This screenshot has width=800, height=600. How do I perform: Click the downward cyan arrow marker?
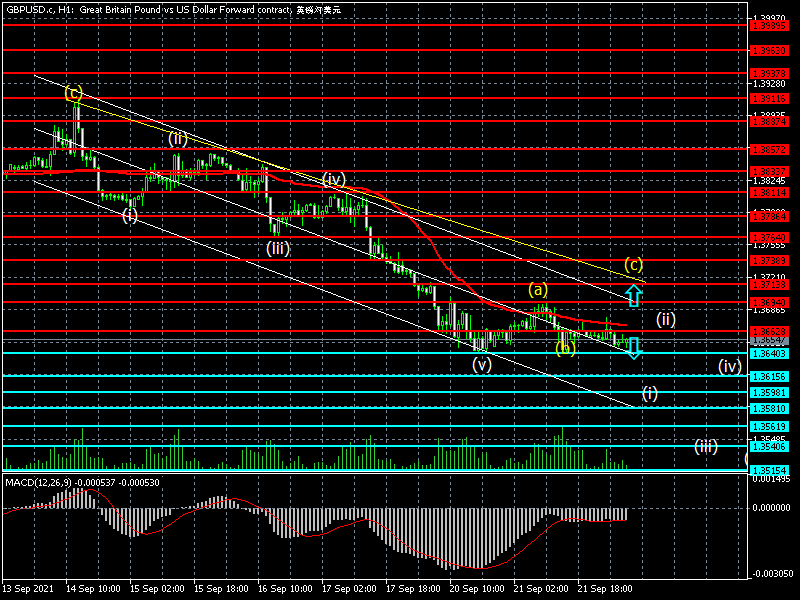tap(632, 347)
